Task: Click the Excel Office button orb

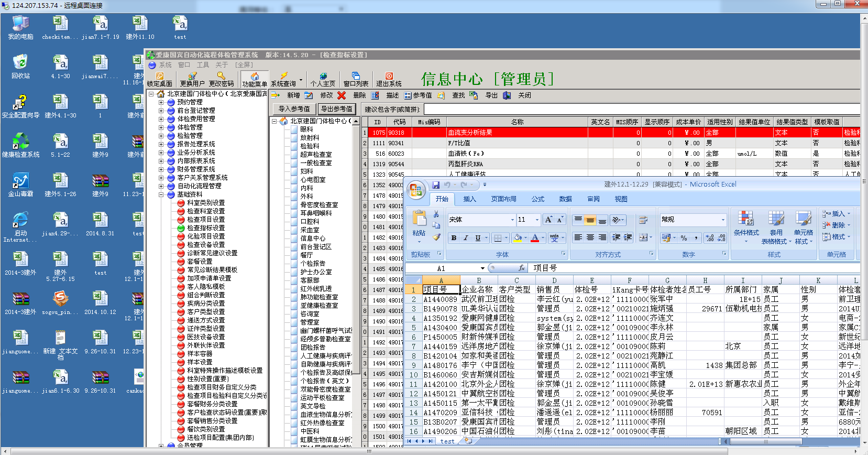Action: tap(416, 190)
